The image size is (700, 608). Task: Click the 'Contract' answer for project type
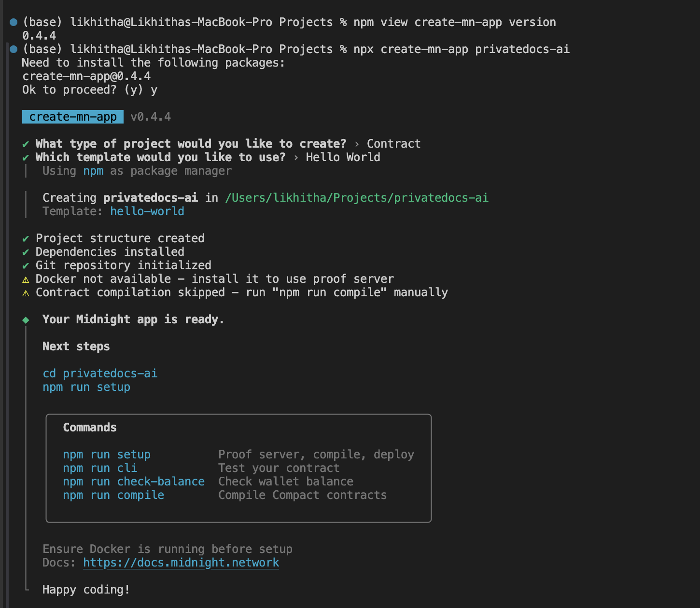(x=394, y=144)
